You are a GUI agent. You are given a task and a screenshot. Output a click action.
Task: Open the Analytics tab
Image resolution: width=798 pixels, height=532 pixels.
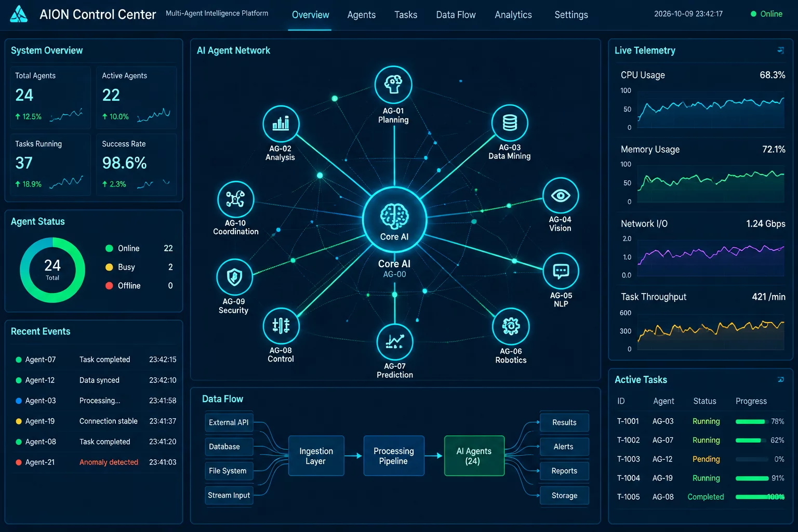click(513, 15)
